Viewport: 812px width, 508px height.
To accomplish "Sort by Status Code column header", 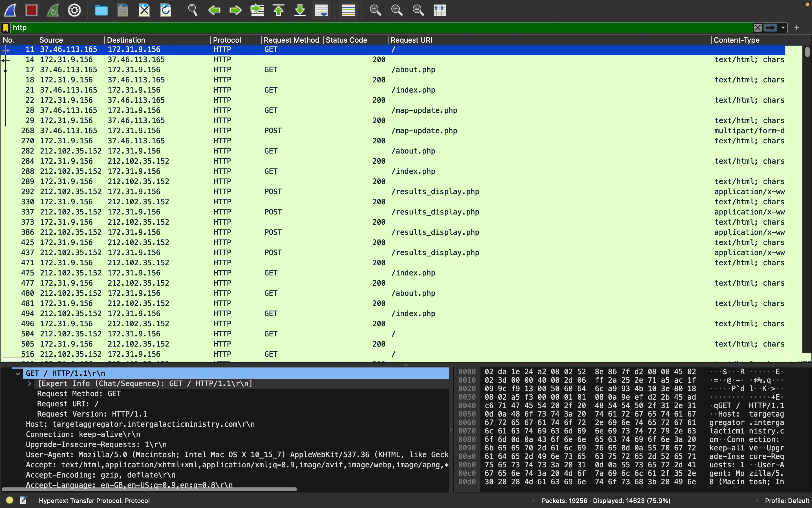I will click(356, 40).
